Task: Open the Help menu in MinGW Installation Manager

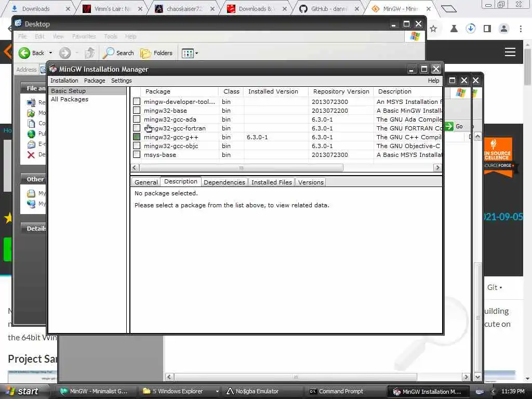Action: tap(433, 81)
